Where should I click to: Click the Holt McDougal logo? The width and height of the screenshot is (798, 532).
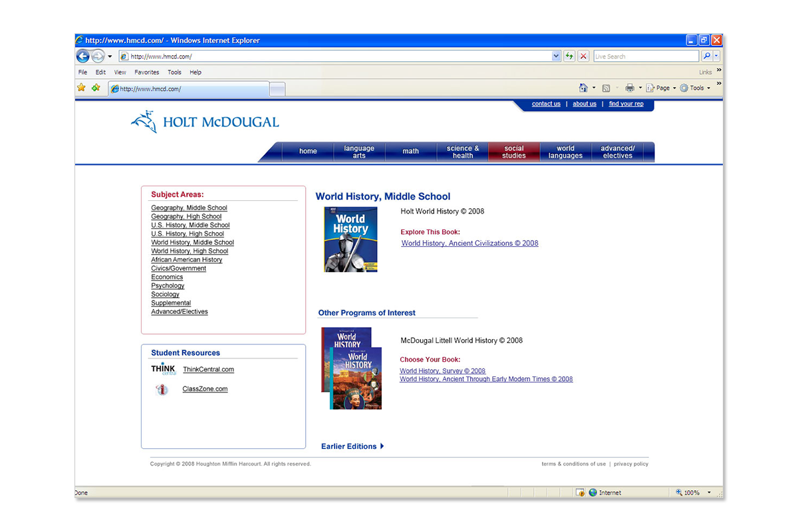pos(205,122)
